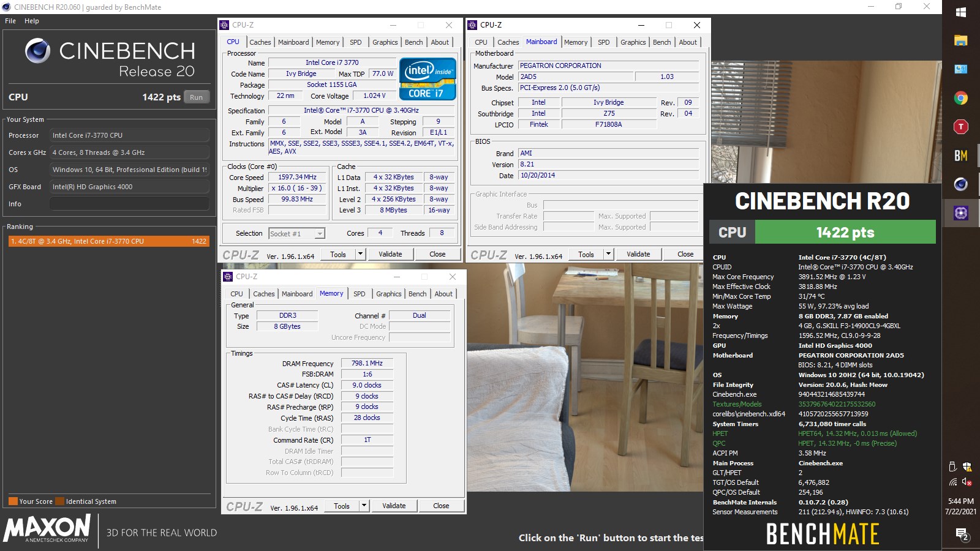Click Tools button in Memory window

[342, 506]
